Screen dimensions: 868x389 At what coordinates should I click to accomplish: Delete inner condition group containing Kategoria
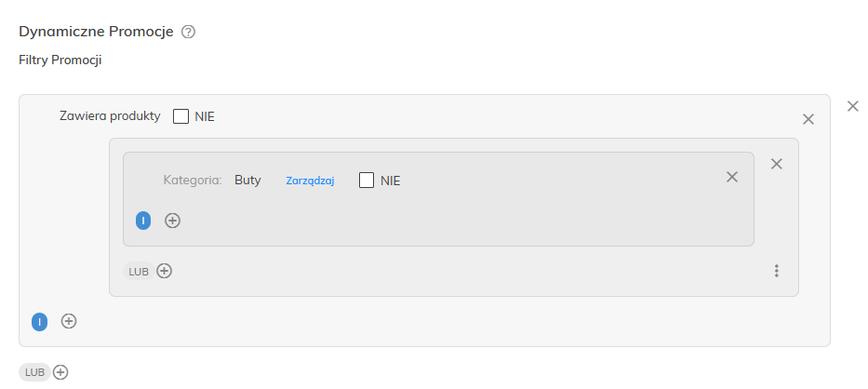click(x=777, y=164)
